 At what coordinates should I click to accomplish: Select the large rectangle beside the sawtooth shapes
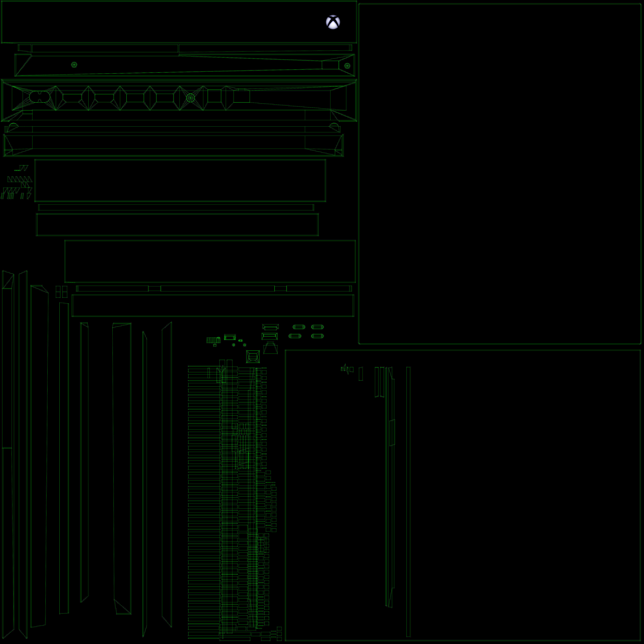coord(180,180)
